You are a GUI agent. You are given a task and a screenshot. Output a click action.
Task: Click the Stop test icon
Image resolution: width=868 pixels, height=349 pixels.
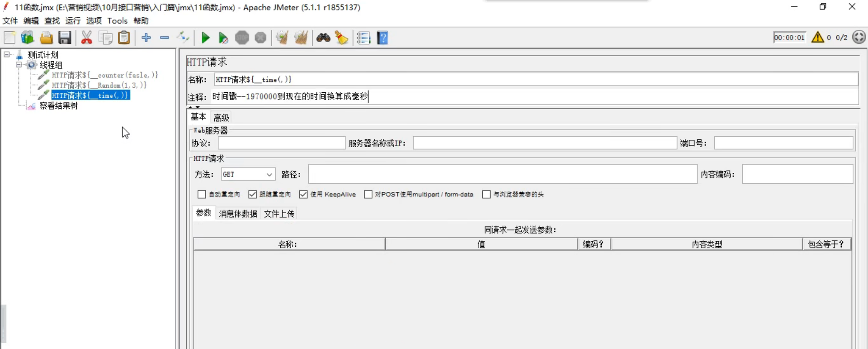coord(242,38)
